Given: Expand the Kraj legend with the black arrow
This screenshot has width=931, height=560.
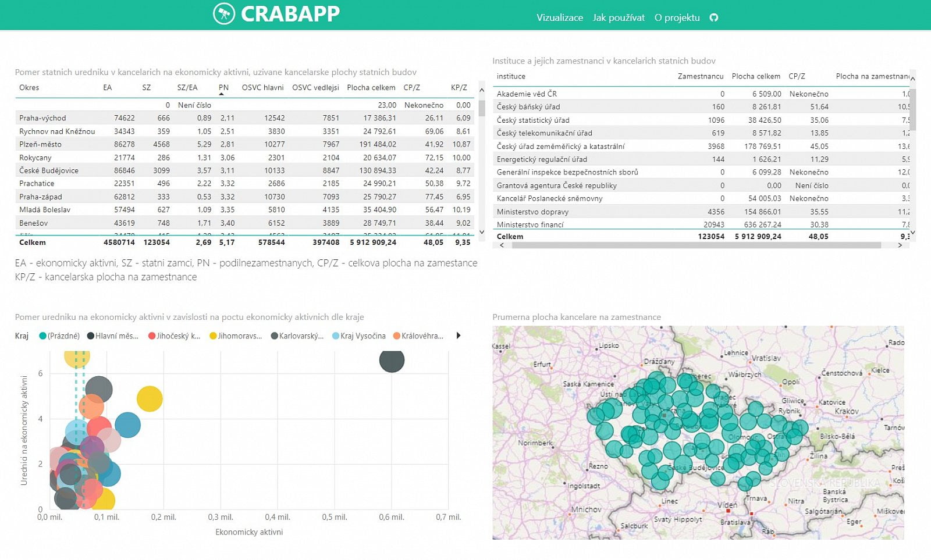Looking at the screenshot, I should (458, 336).
